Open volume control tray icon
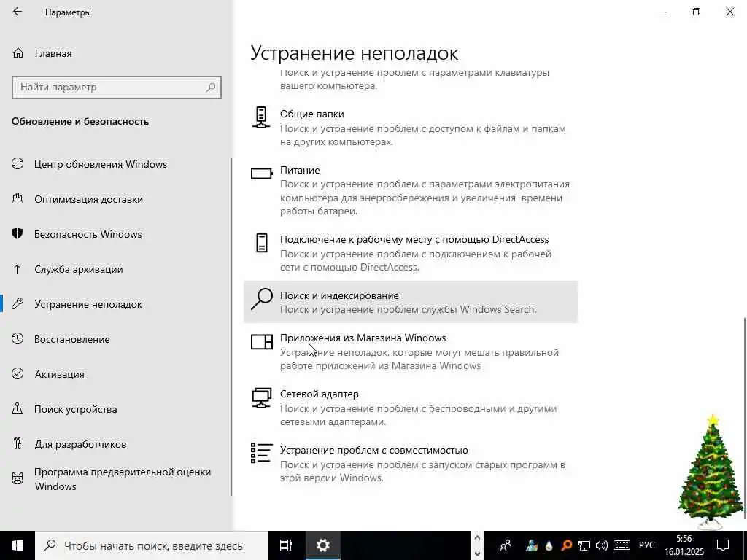The image size is (747, 560). point(601,545)
